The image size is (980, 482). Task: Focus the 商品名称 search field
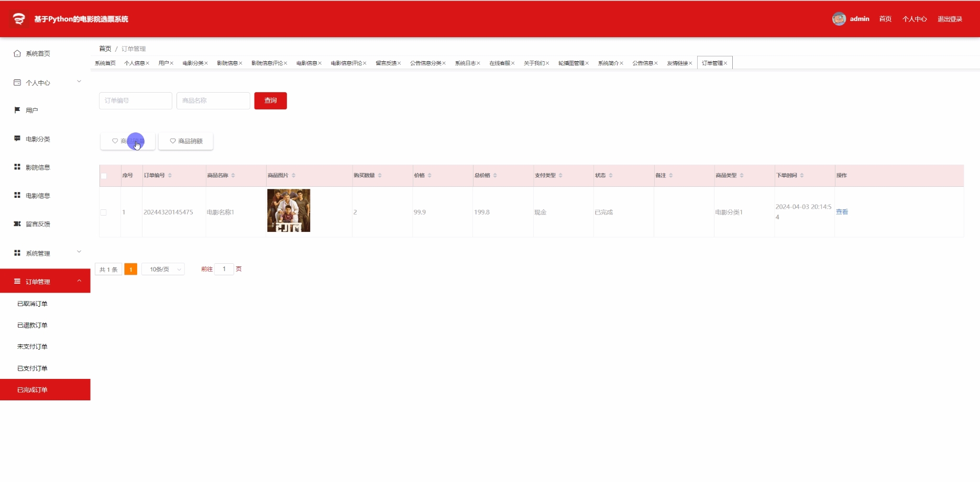[213, 100]
